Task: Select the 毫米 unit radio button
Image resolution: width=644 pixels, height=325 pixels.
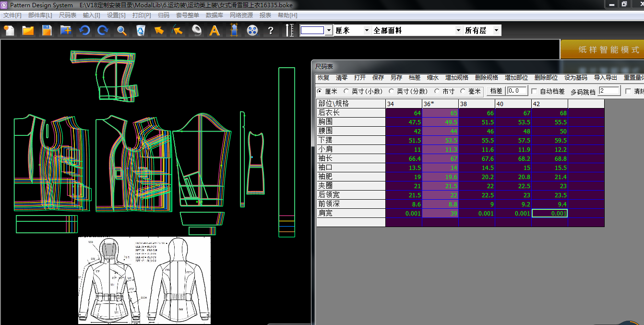Action: pyautogui.click(x=463, y=91)
